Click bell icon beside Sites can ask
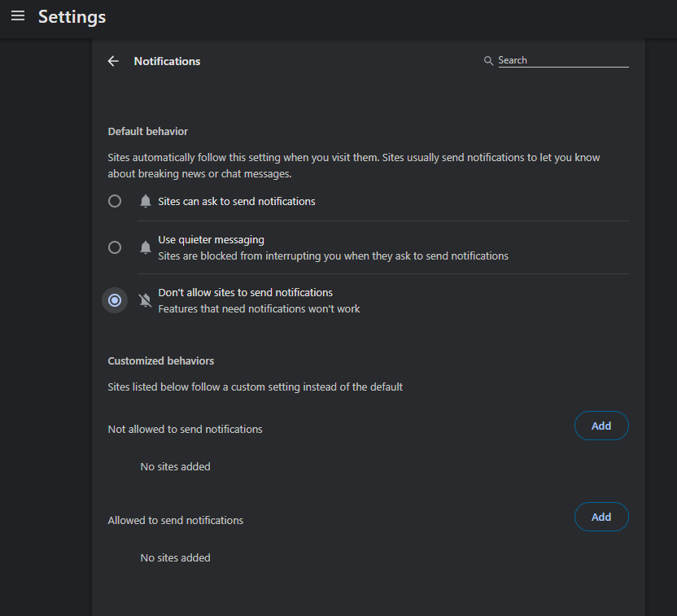Image resolution: width=677 pixels, height=616 pixels. pos(146,201)
